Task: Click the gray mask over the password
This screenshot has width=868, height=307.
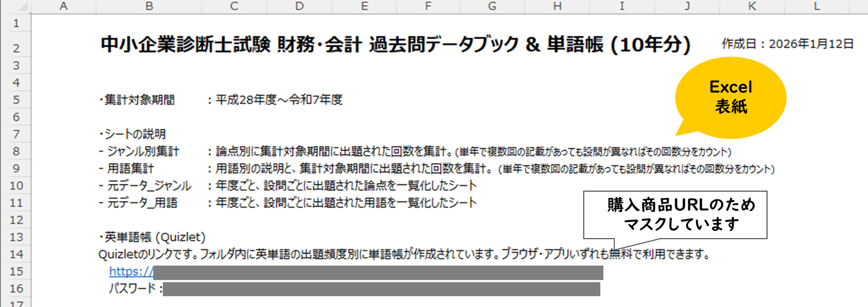Action: tap(381, 289)
